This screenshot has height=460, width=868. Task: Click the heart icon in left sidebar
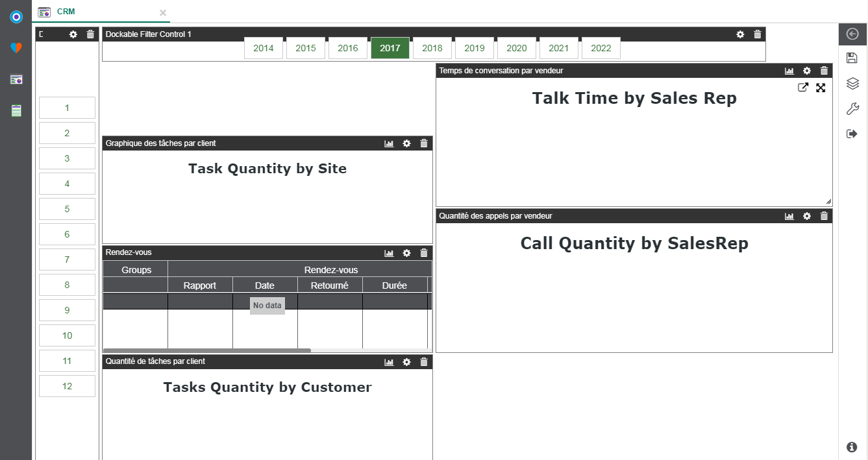[16, 48]
